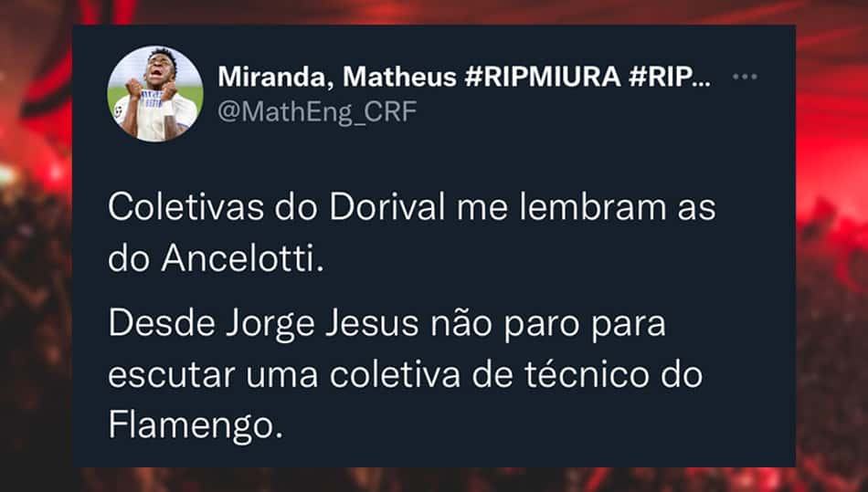868x492 pixels.
Task: Open the tweet's three-dot more options menu
Action: point(745,77)
